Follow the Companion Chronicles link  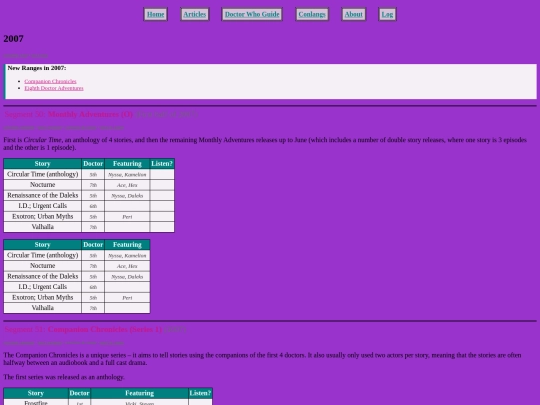[x=50, y=81]
